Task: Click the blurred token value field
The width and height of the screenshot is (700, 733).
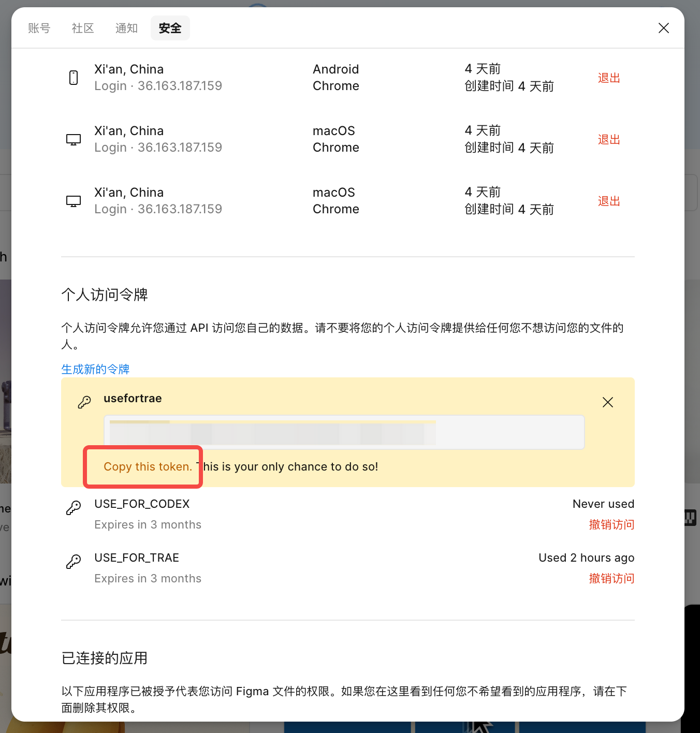Action: coord(344,432)
